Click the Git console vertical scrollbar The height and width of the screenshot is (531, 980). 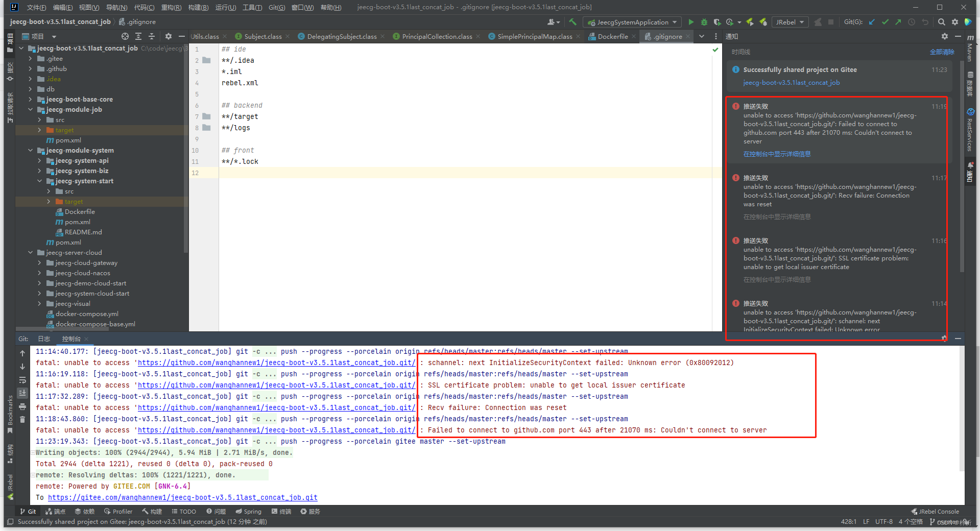point(962,408)
